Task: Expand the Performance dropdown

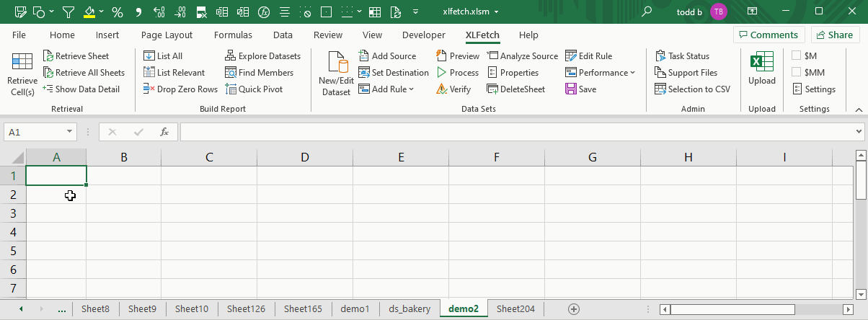Action: click(x=632, y=73)
